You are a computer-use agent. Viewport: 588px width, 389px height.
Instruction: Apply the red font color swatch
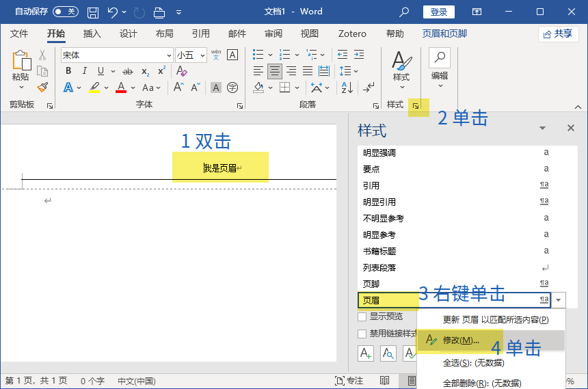[121, 88]
